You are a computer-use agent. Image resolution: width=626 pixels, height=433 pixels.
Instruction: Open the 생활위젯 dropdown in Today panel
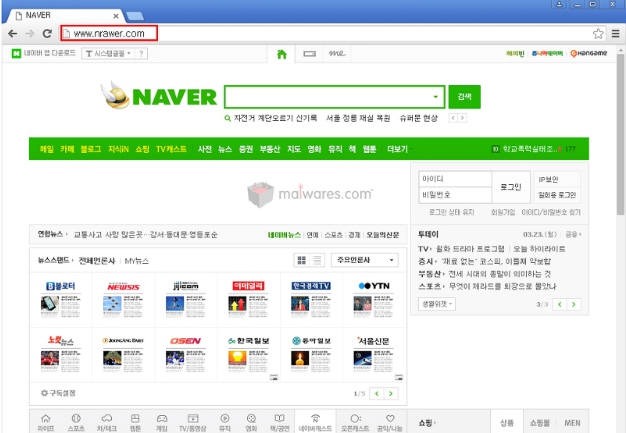point(437,304)
